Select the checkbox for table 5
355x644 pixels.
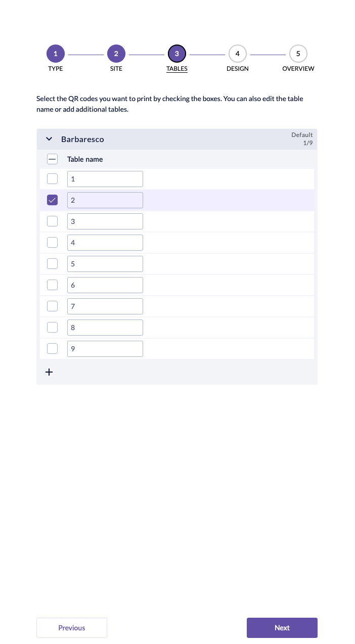point(52,264)
